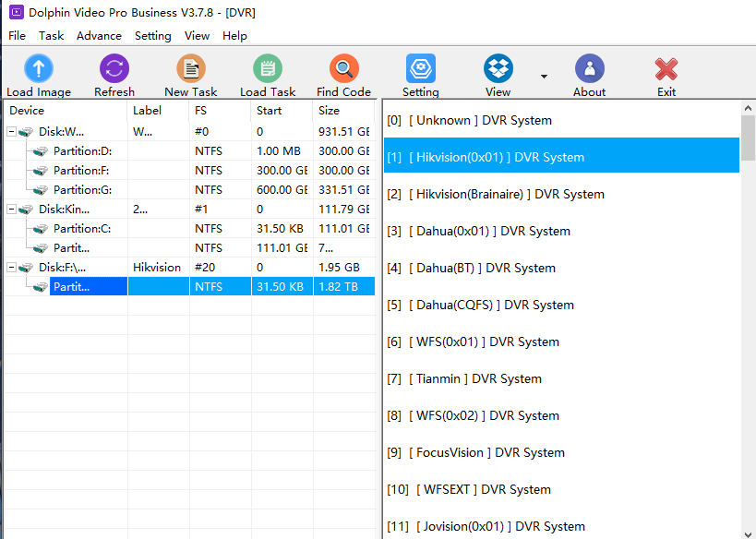756x539 pixels.
Task: Select the Disk:Kin... tree row
Action: point(189,210)
